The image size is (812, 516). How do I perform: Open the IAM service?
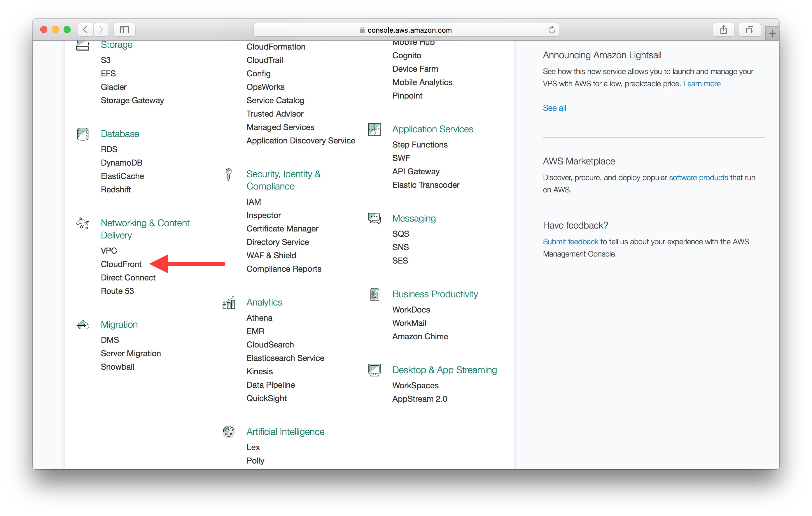tap(253, 201)
